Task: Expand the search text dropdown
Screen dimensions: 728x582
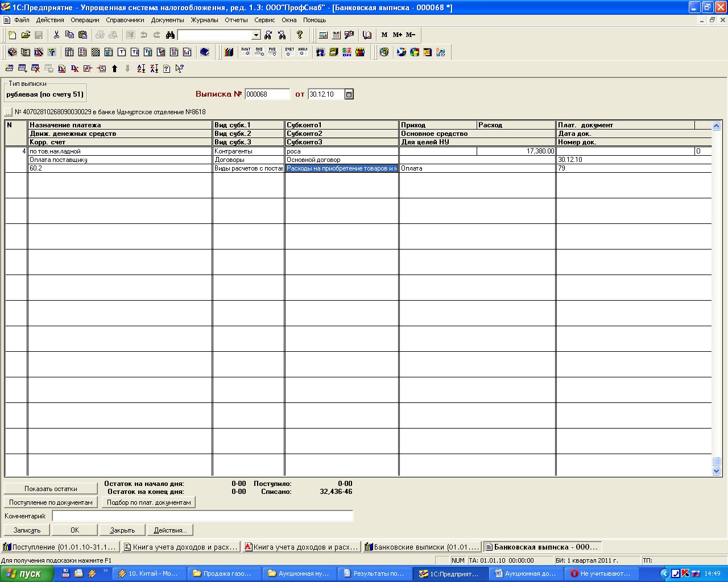Action: point(256,35)
